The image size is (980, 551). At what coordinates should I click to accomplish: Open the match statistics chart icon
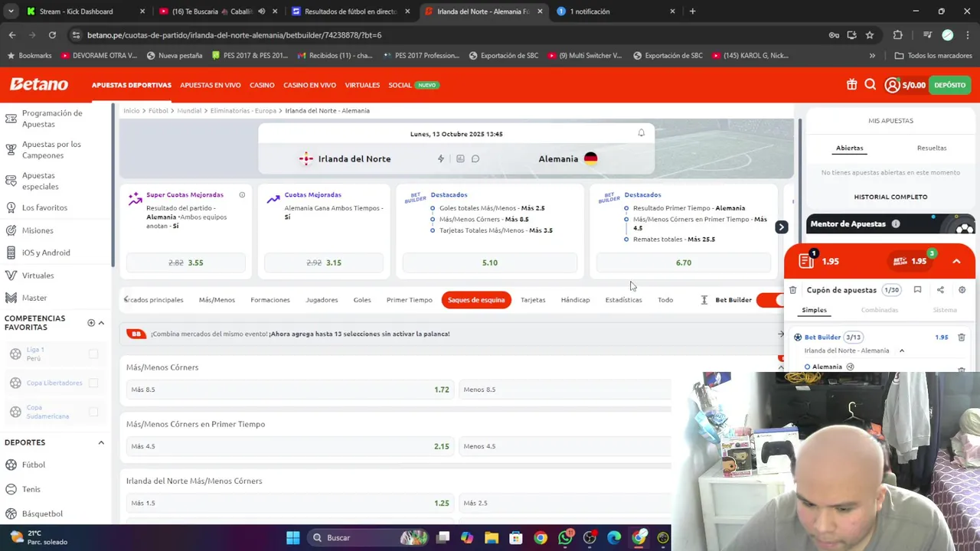(x=460, y=158)
